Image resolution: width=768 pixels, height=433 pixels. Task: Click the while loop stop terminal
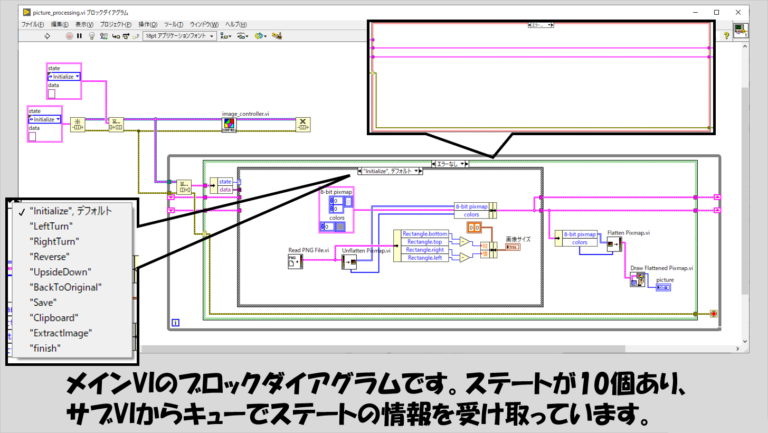coord(714,313)
